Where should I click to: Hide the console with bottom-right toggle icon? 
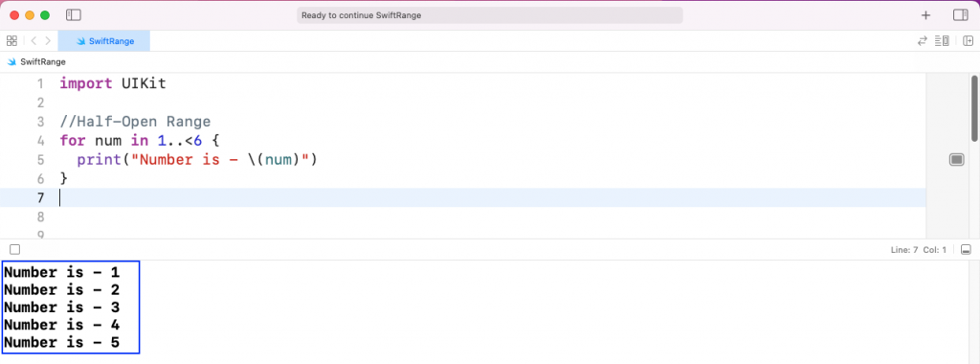[966, 250]
